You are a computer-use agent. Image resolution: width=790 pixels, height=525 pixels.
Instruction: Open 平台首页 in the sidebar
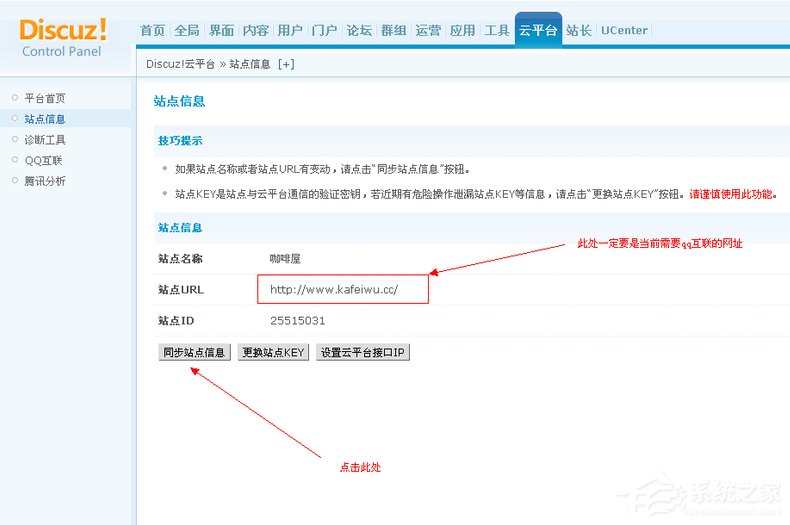45,98
